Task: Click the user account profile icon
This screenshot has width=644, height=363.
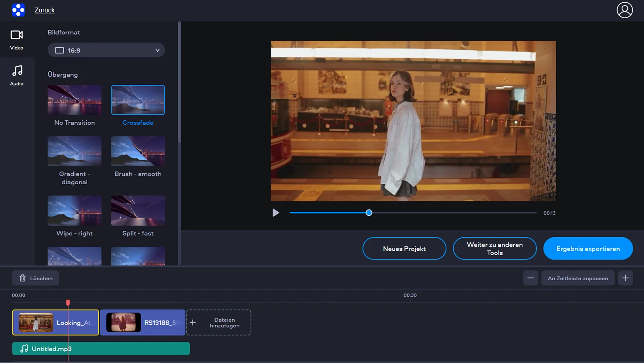Action: [x=624, y=10]
